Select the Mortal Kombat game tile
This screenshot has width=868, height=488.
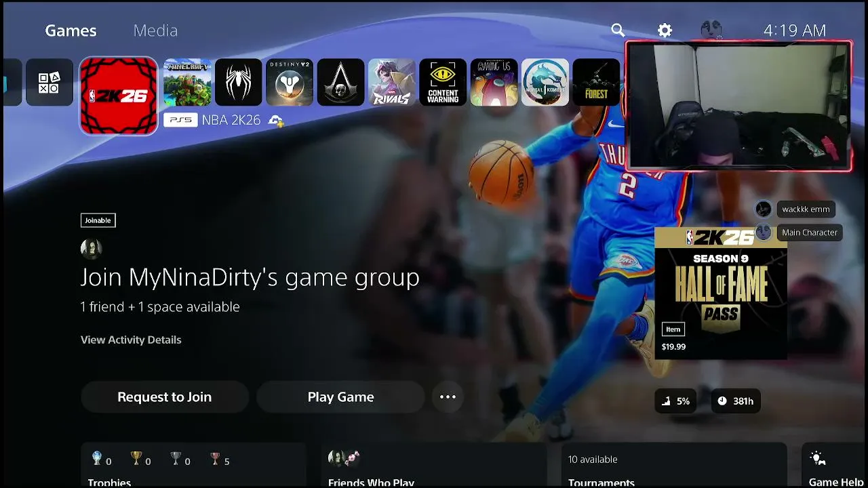tap(545, 83)
